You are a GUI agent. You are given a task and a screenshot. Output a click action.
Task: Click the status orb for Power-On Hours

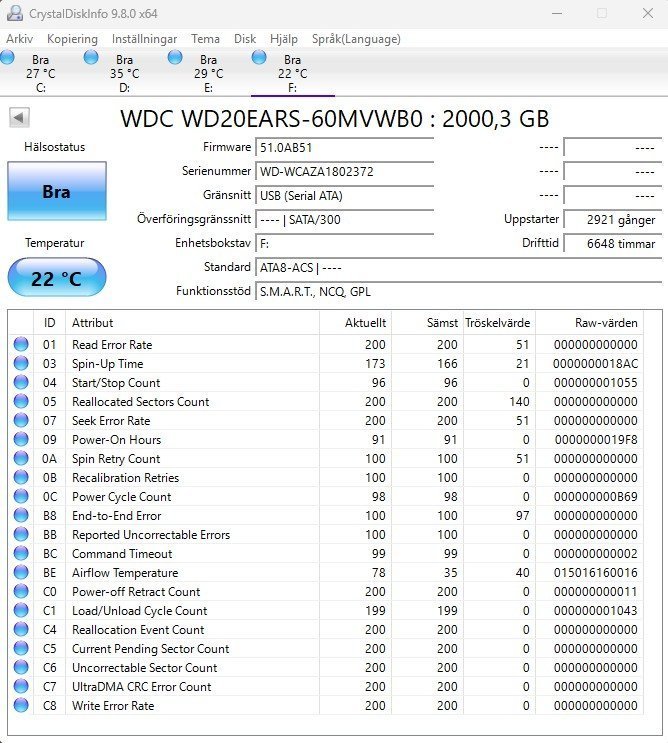click(21, 440)
